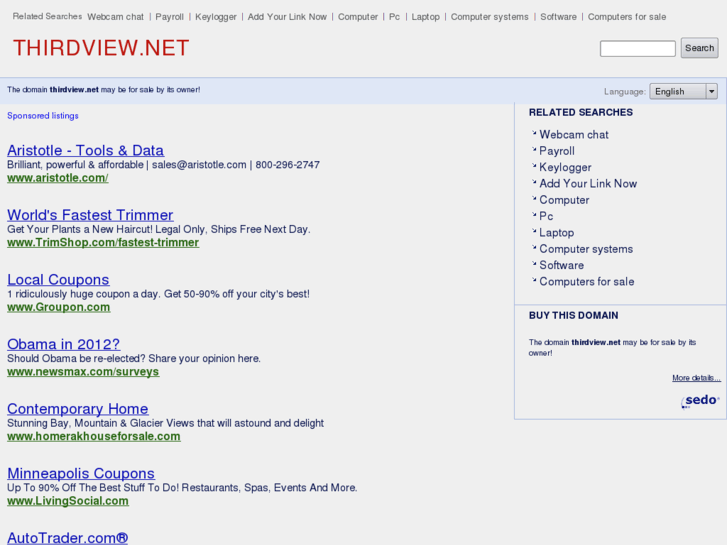
Task: Select sidebar Pc related search
Action: (x=546, y=216)
